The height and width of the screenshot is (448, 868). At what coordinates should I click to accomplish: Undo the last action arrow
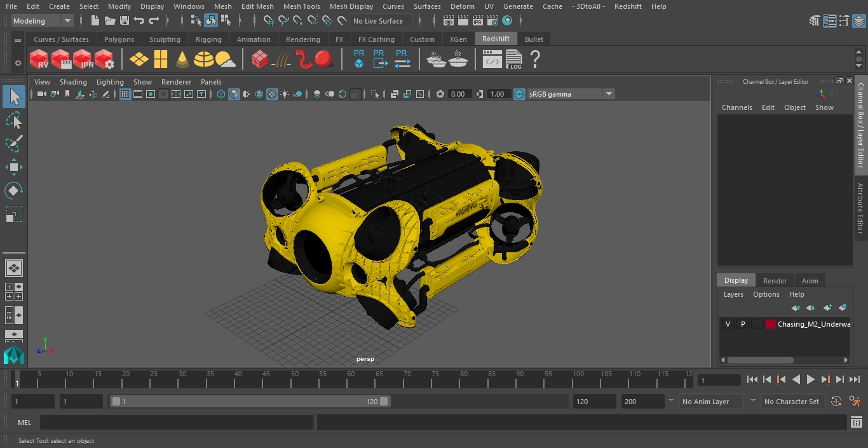139,21
